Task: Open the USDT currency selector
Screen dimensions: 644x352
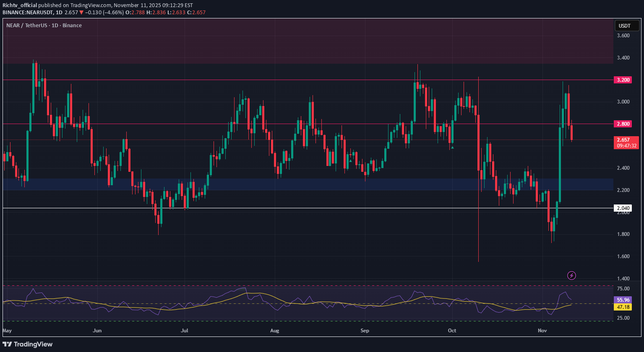Action: pyautogui.click(x=624, y=26)
